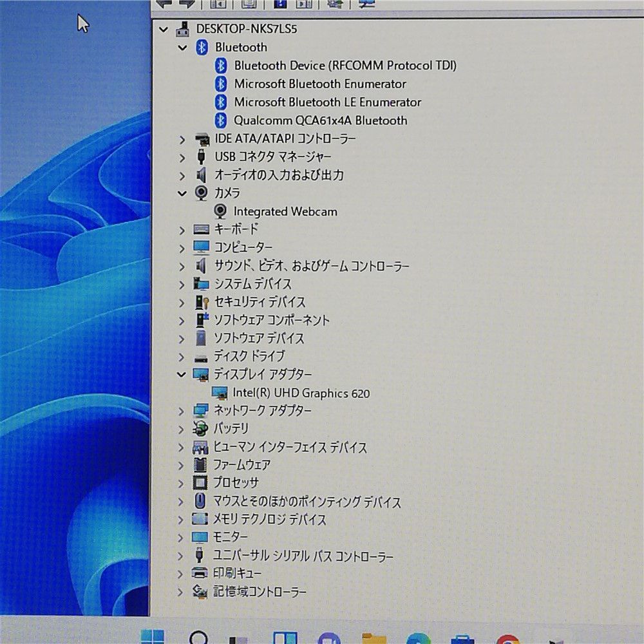Click the monitor icon beside モニター
Image resolution: width=644 pixels, height=644 pixels.
click(200, 538)
